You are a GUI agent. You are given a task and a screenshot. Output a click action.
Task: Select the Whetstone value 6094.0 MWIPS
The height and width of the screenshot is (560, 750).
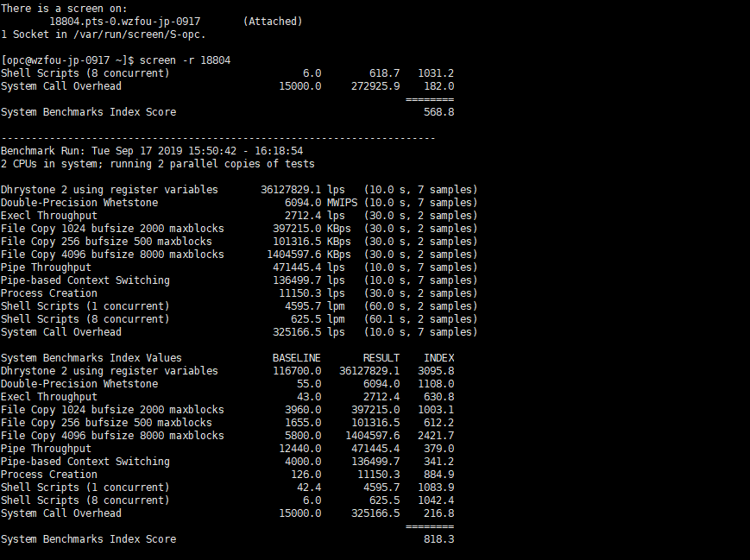(x=321, y=202)
